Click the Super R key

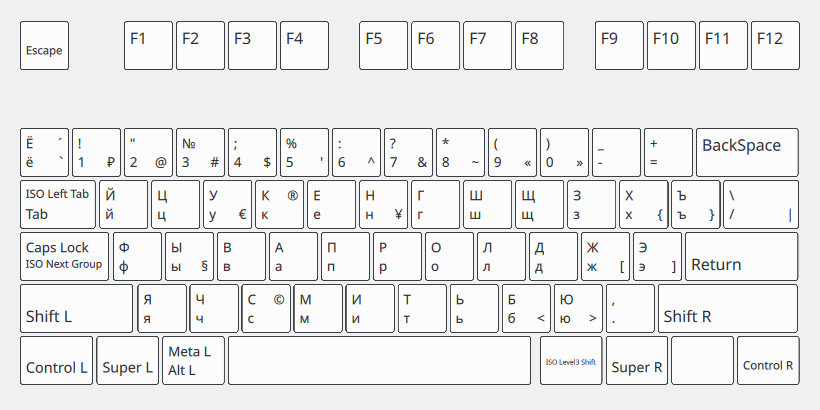click(637, 361)
